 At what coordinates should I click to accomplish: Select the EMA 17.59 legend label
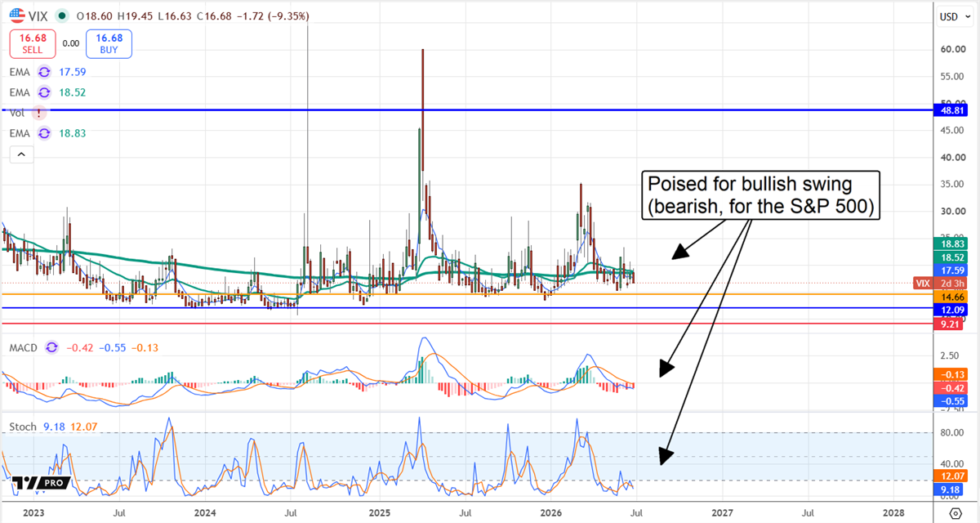point(20,72)
